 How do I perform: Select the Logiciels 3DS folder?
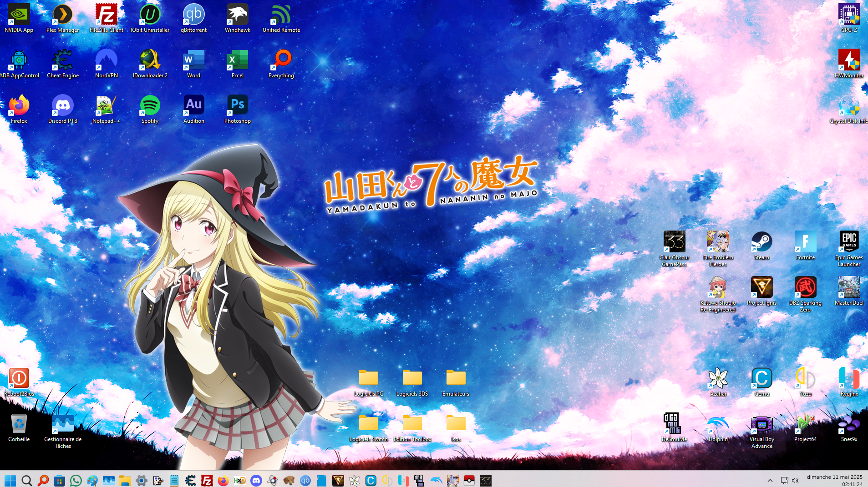pyautogui.click(x=412, y=382)
